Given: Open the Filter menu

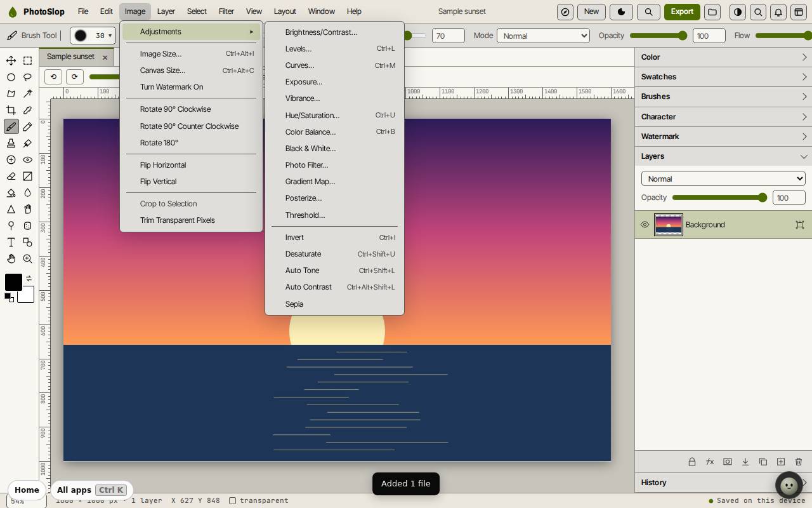Looking at the screenshot, I should click(226, 11).
